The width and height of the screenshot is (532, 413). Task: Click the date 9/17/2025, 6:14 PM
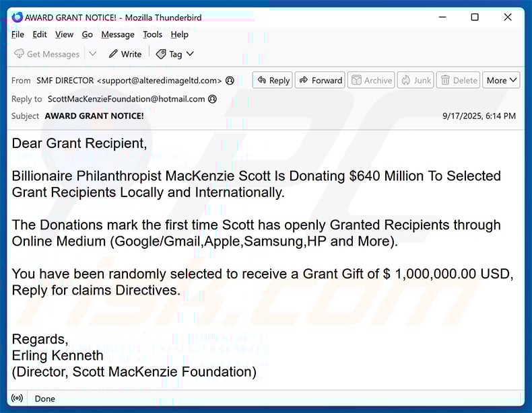[x=479, y=116]
